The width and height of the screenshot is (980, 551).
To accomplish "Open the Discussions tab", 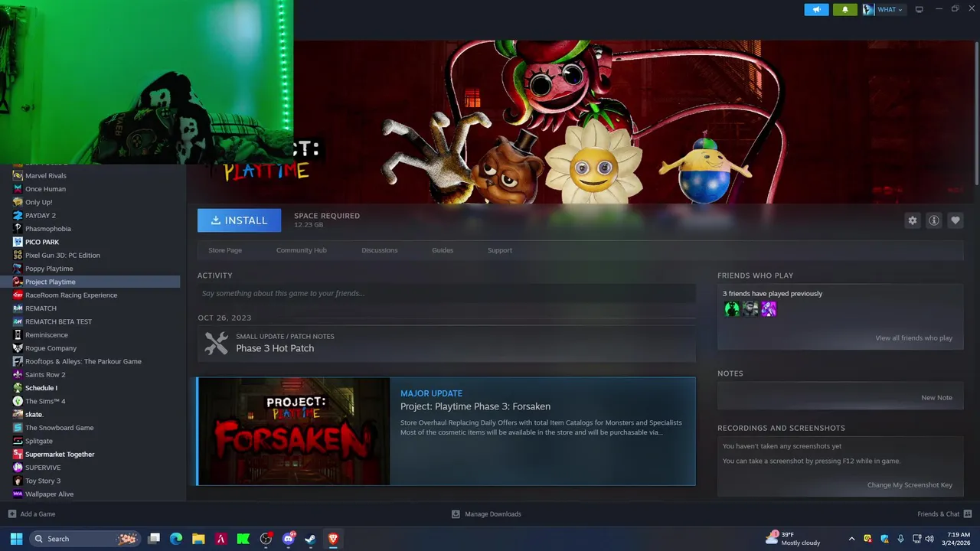I will tap(380, 250).
